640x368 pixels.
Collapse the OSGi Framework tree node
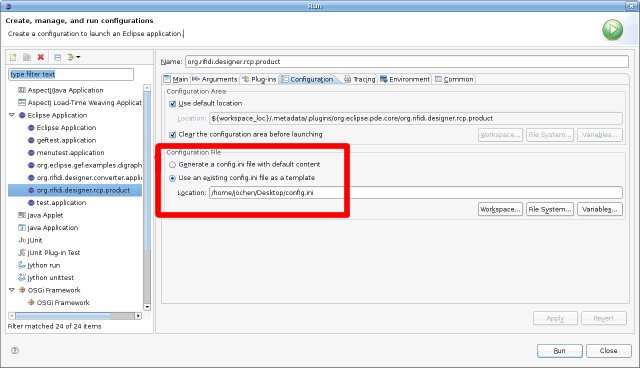pos(12,290)
